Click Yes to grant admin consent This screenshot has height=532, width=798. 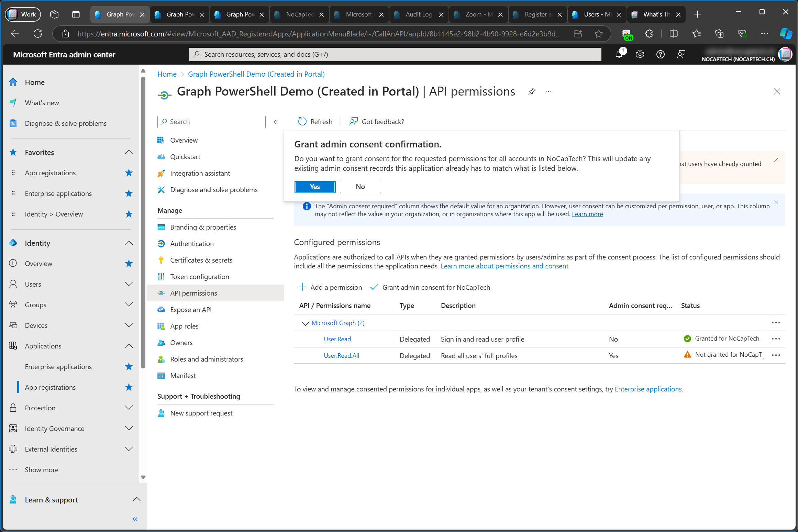click(315, 186)
